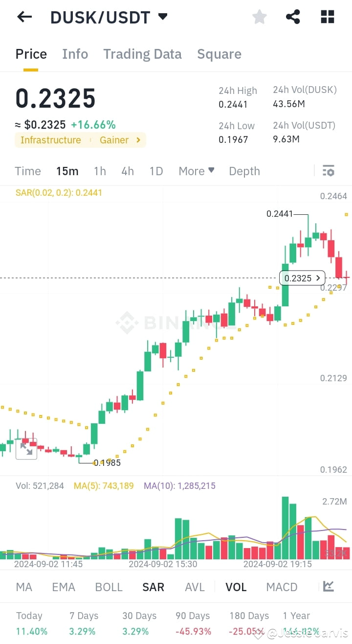Image resolution: width=352 pixels, height=644 pixels.
Task: Toggle the MA indicator
Action: (23, 586)
